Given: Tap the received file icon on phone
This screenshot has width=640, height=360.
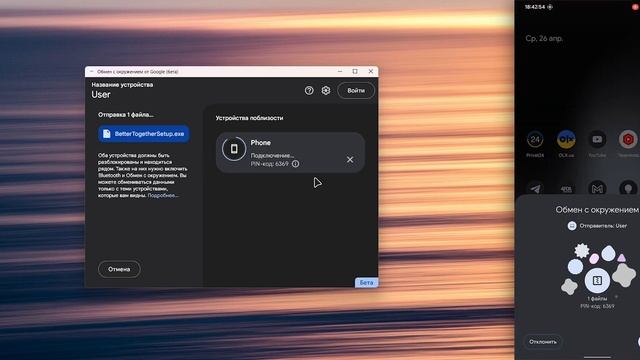Looking at the screenshot, I should click(597, 280).
